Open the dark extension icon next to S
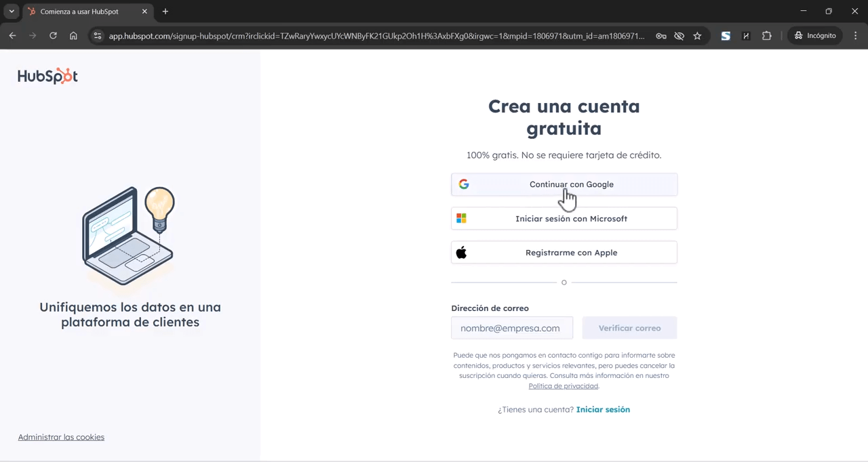 pos(746,36)
